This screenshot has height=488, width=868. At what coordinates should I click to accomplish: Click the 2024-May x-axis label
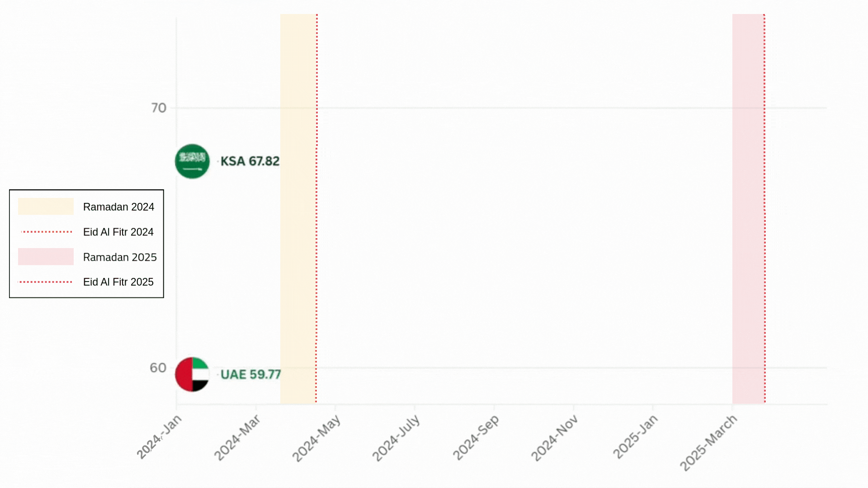[x=316, y=439]
